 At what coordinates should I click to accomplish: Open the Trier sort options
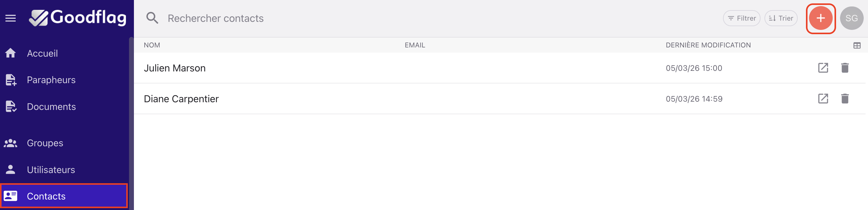click(x=781, y=18)
